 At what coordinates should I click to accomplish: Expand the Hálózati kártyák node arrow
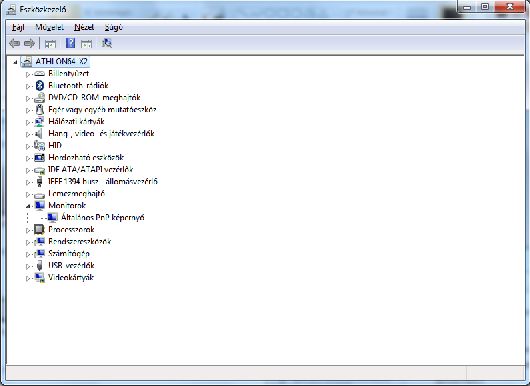point(28,122)
